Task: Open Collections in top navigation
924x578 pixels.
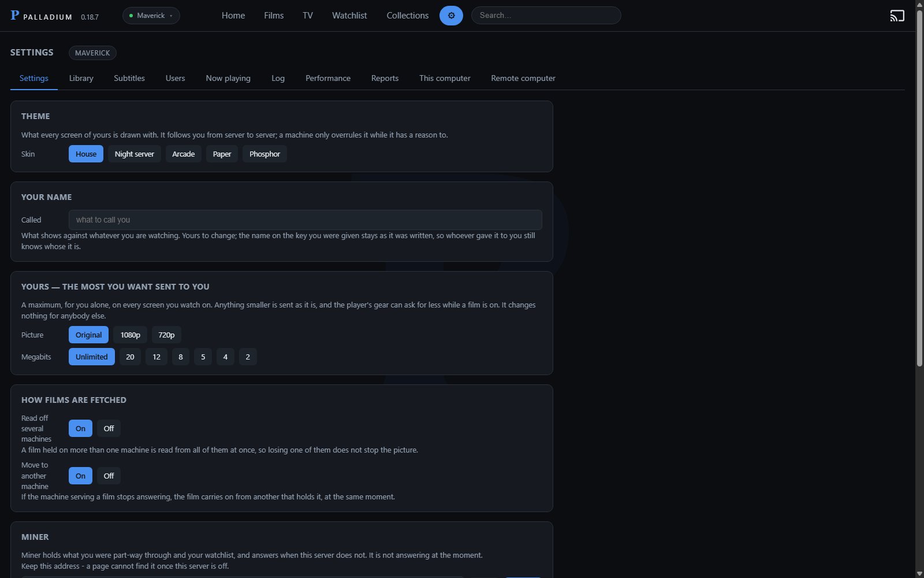Action: pyautogui.click(x=408, y=16)
